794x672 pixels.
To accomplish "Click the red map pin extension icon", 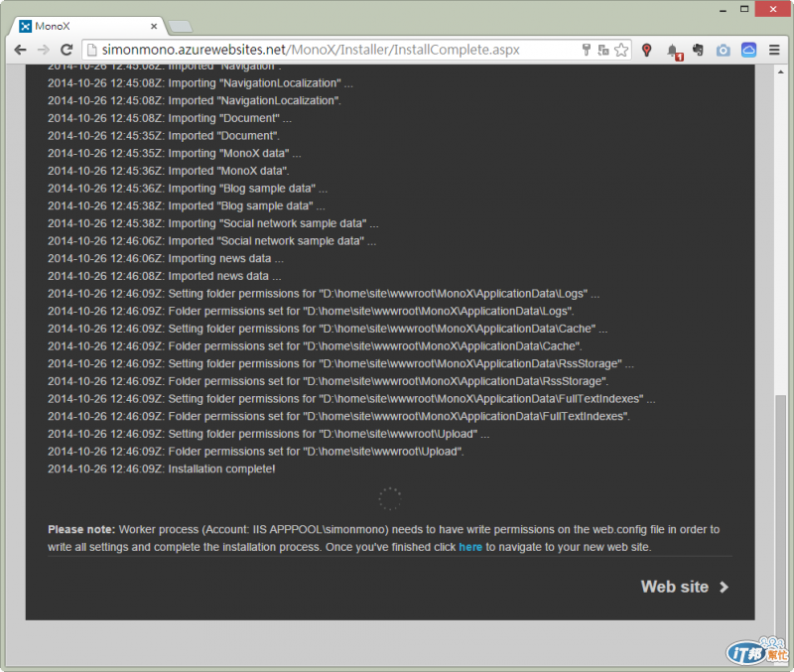I will [x=647, y=50].
